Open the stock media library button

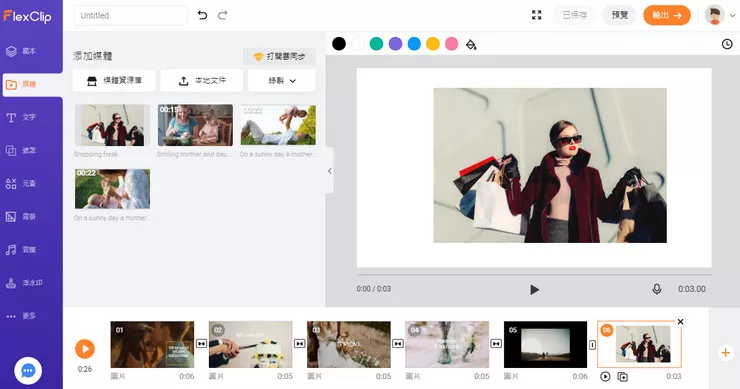pyautogui.click(x=114, y=81)
